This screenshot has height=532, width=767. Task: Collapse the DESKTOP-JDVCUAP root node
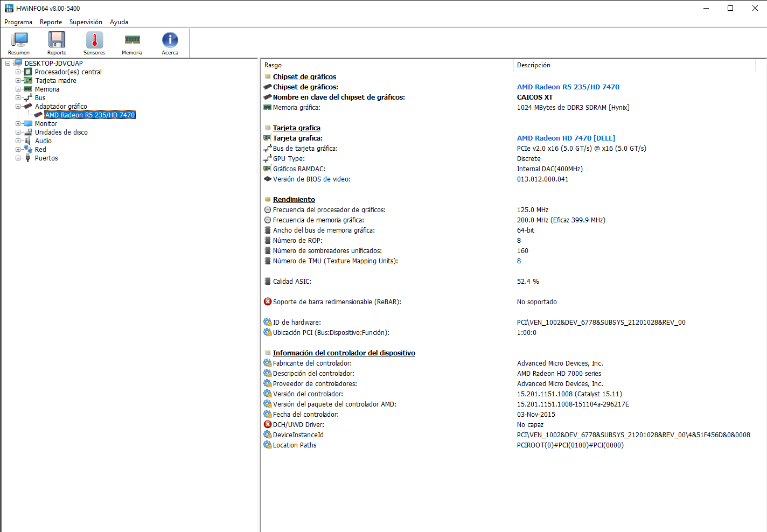(x=8, y=64)
